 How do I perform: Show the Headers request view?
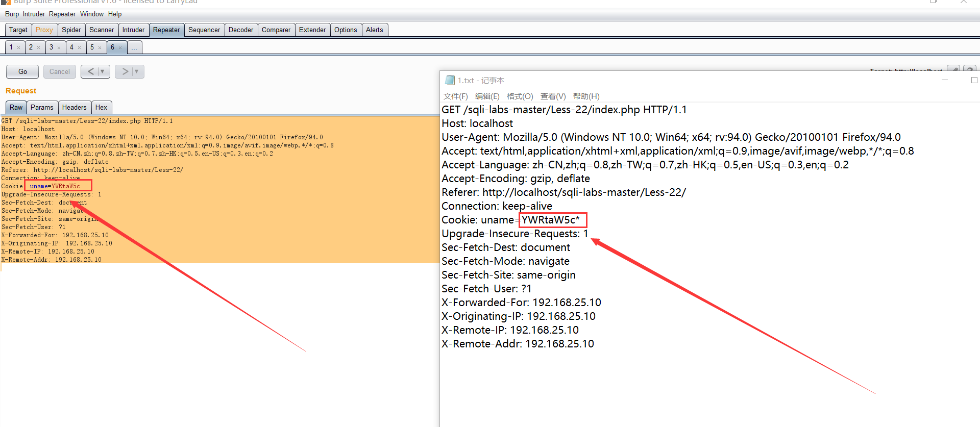(75, 107)
